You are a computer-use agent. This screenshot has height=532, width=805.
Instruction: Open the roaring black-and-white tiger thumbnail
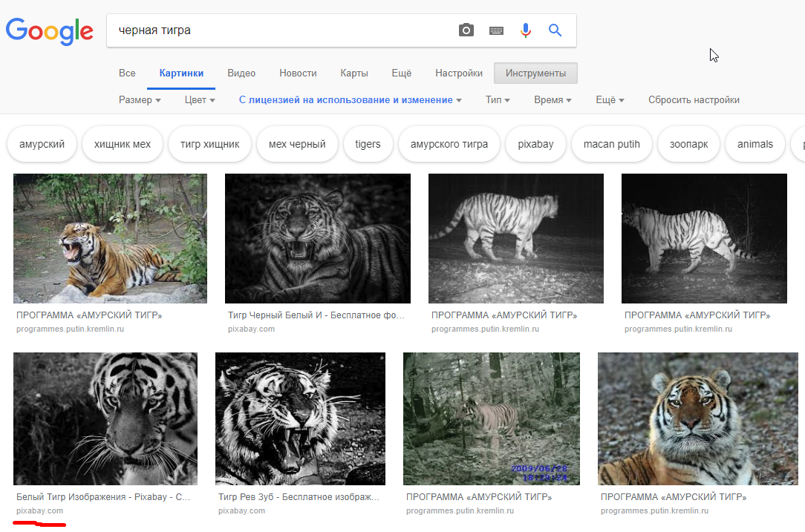[300, 418]
